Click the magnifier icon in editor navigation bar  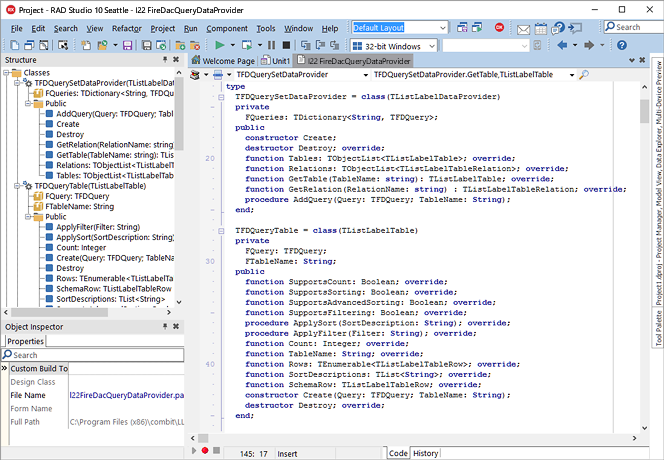(584, 75)
